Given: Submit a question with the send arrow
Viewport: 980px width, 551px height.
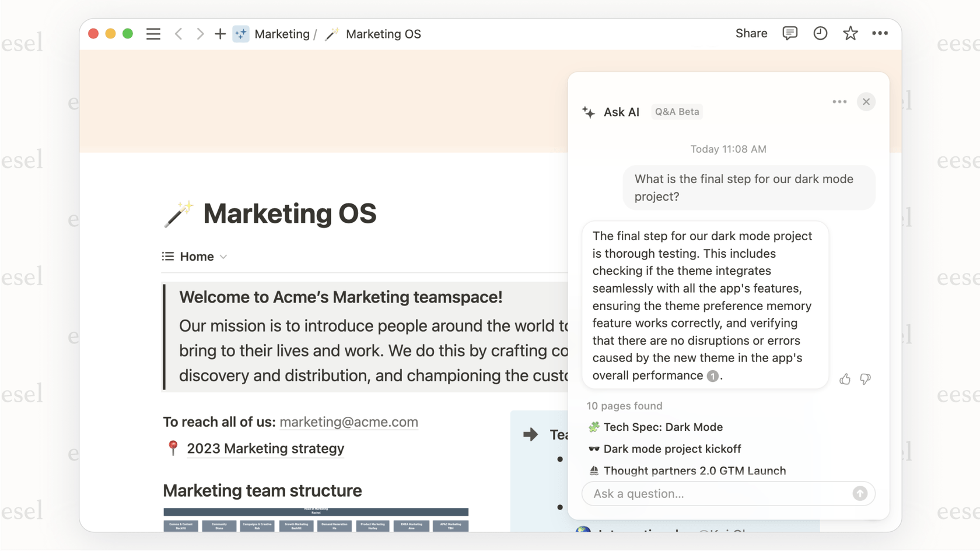Looking at the screenshot, I should [x=859, y=493].
